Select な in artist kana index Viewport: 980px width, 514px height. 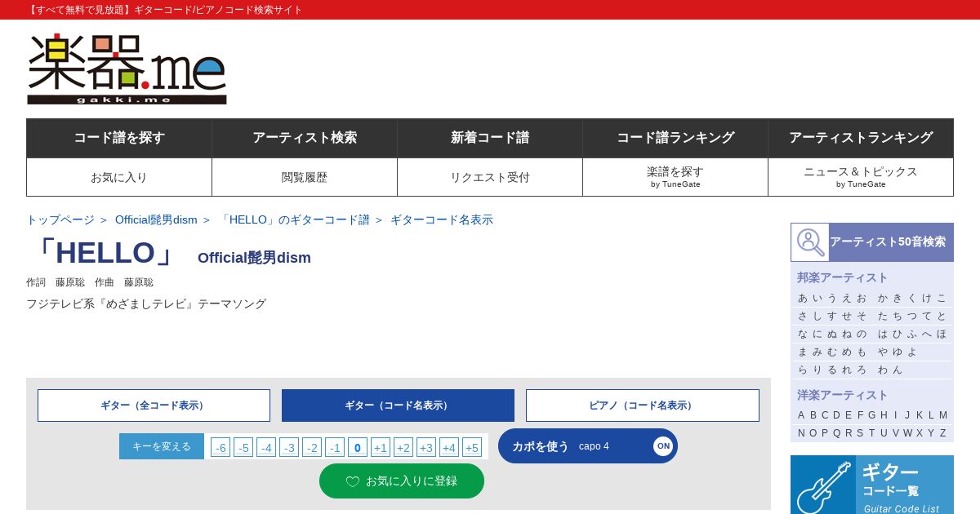pos(803,334)
